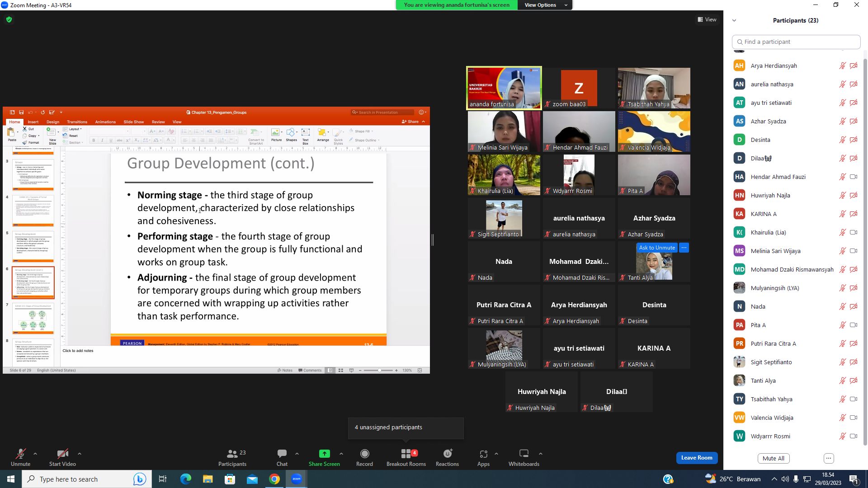
Task: Click the Windows taskbar search box
Action: coord(86,479)
